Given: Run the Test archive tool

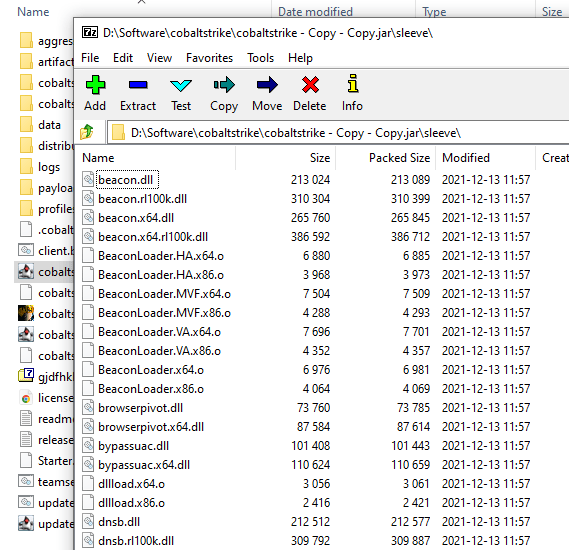Looking at the screenshot, I should click(x=181, y=85).
